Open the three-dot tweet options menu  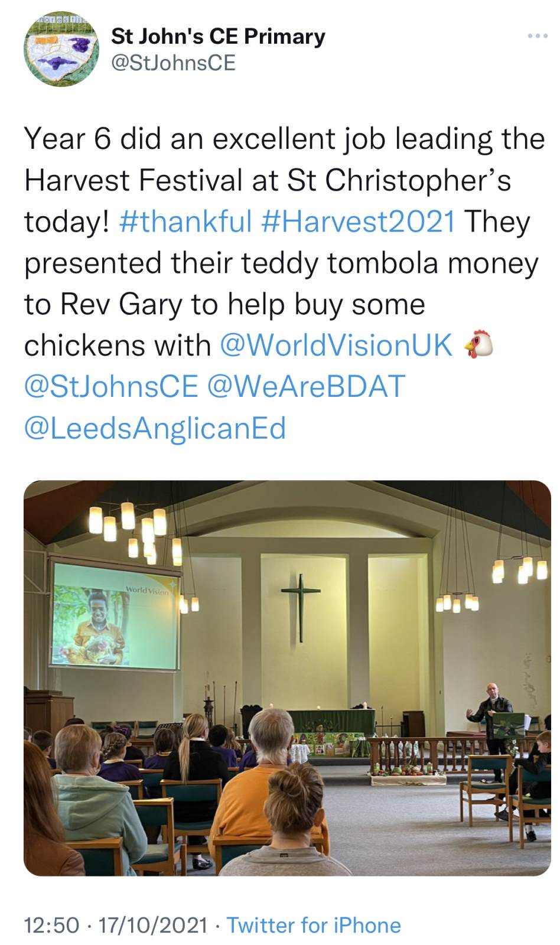[x=538, y=37]
